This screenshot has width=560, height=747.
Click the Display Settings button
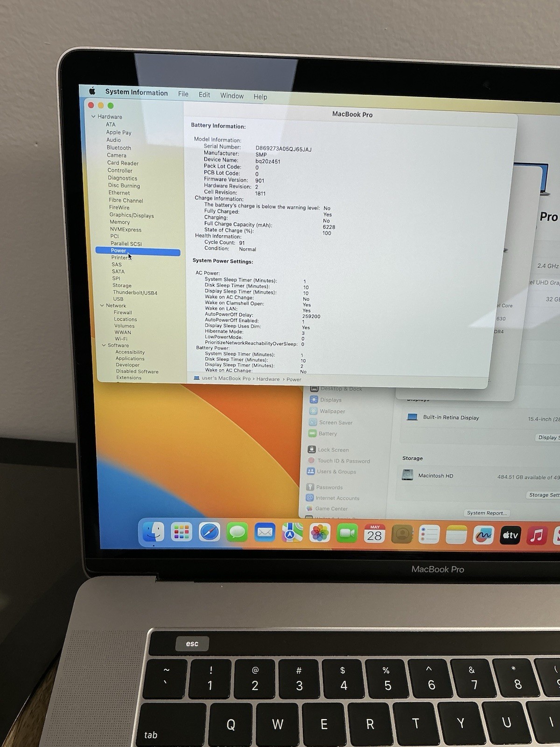pyautogui.click(x=548, y=437)
